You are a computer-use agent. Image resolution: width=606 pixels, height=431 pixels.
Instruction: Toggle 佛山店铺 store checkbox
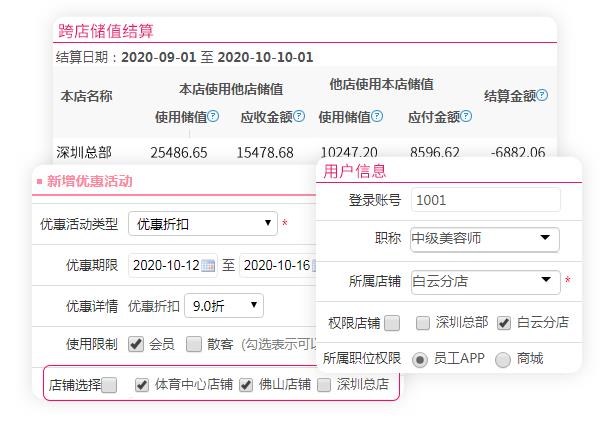246,384
